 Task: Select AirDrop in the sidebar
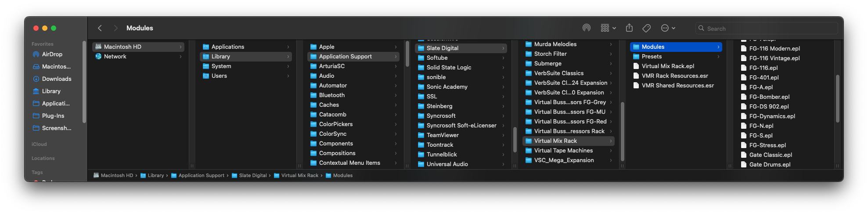(52, 54)
